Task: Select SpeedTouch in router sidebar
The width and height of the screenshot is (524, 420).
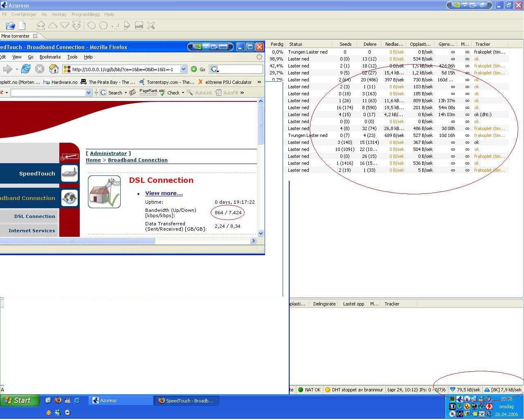Action: [x=37, y=173]
